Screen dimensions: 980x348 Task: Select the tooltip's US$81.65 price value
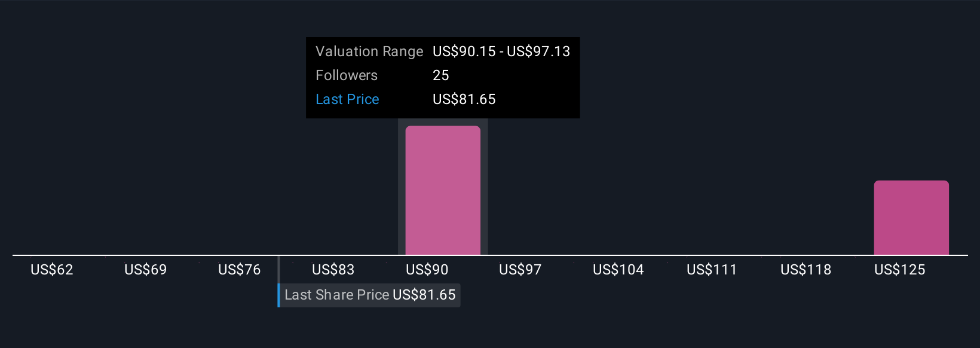point(464,99)
